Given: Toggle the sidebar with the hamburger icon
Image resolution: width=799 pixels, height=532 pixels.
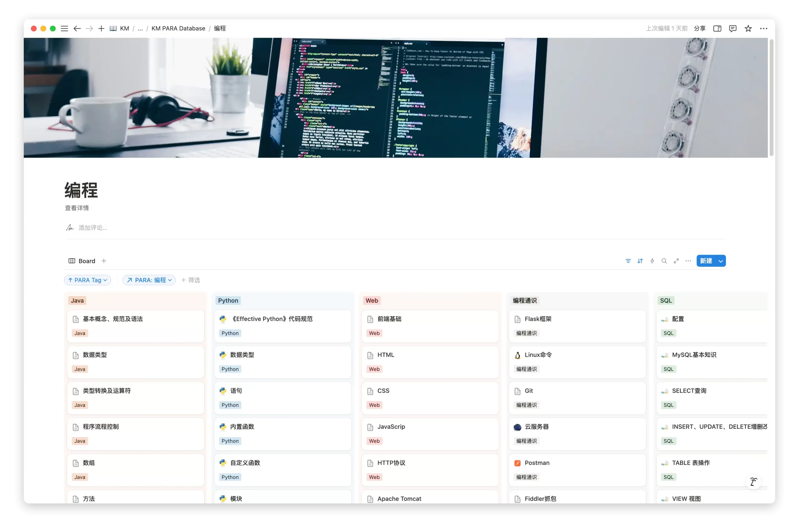Looking at the screenshot, I should (x=65, y=28).
